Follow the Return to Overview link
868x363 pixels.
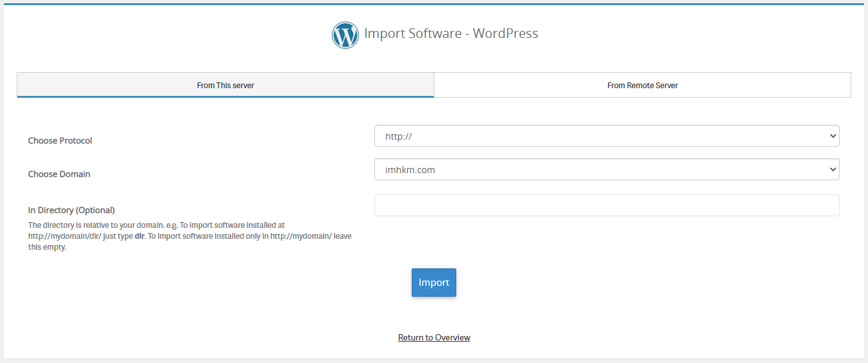(x=434, y=337)
